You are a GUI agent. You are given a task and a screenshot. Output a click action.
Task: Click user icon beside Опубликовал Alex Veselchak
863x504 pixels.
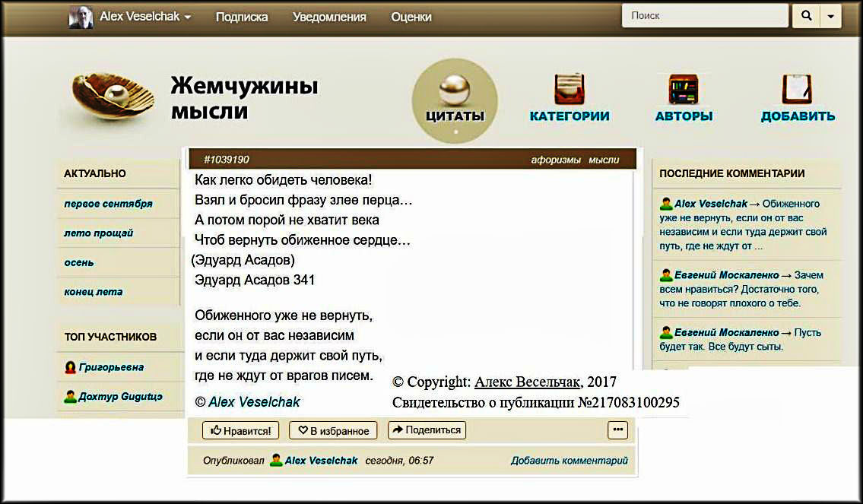(x=276, y=460)
